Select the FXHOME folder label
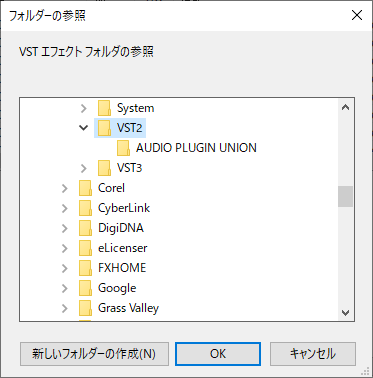The width and height of the screenshot is (373, 378). point(122,268)
